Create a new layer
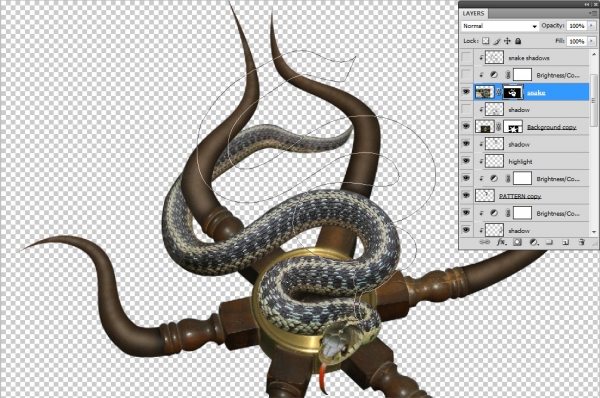The width and height of the screenshot is (600, 398). (x=566, y=242)
